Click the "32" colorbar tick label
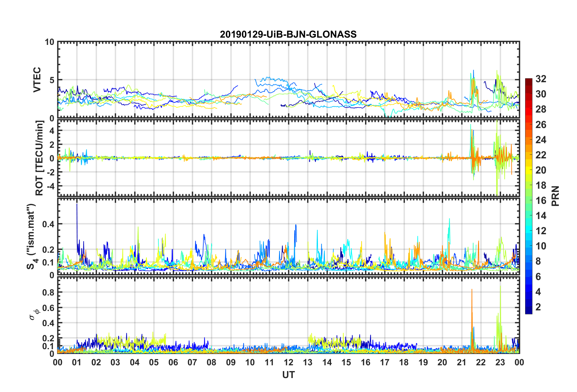577x392 pixels. click(x=541, y=79)
